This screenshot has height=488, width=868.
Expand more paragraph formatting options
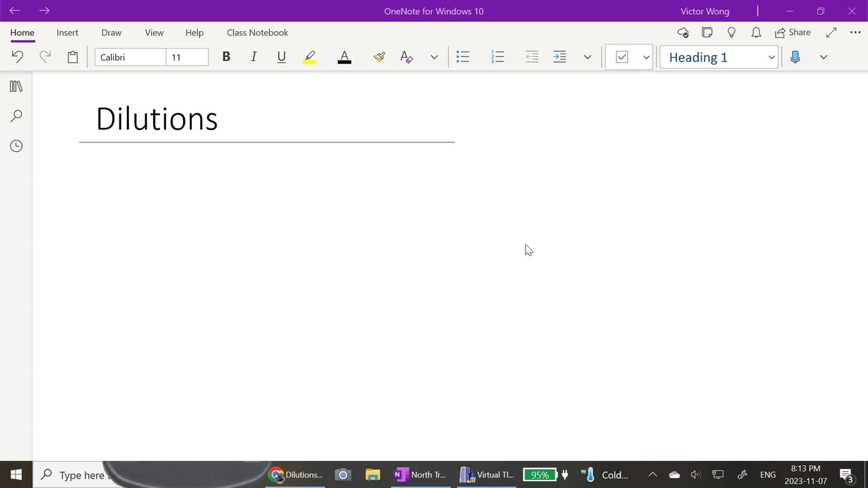tap(587, 57)
